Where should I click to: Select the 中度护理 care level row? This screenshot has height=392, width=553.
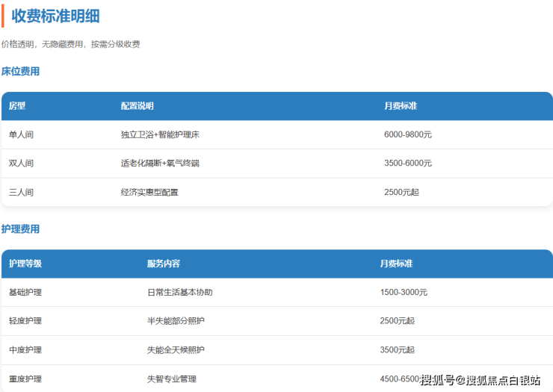(x=25, y=349)
